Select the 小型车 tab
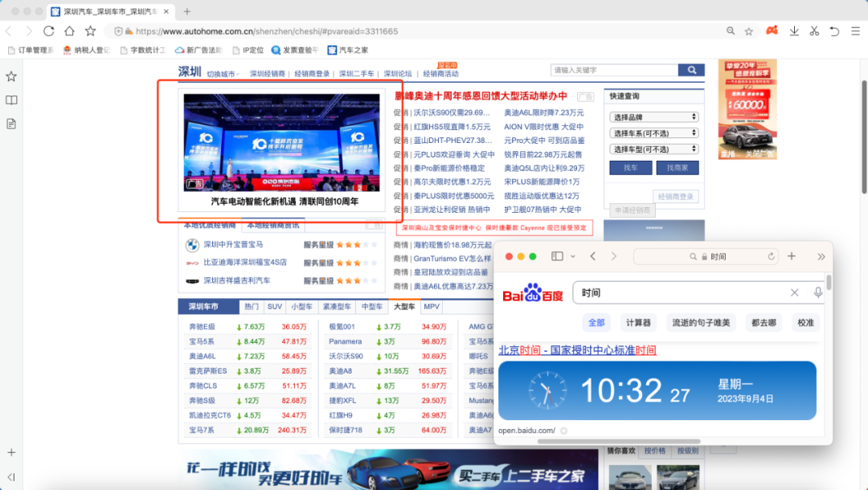This screenshot has width=868, height=490. click(301, 306)
